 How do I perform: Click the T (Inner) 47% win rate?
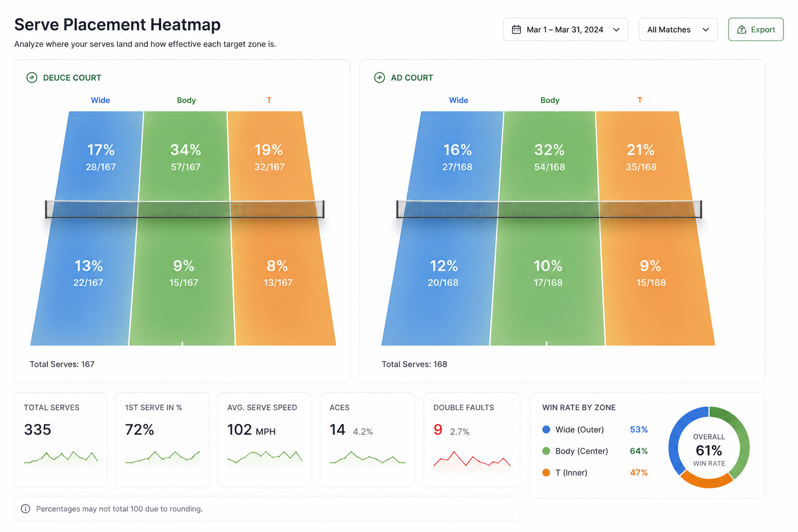[x=639, y=473]
